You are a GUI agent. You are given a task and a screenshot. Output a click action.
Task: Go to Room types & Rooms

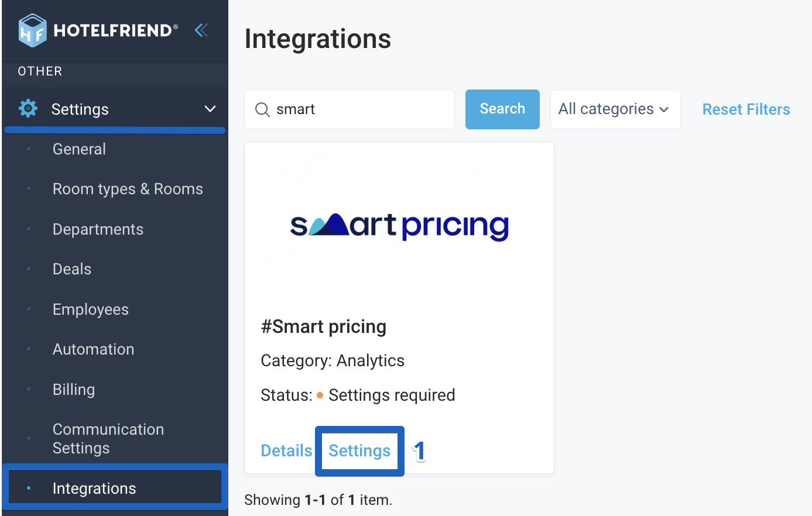(x=128, y=189)
